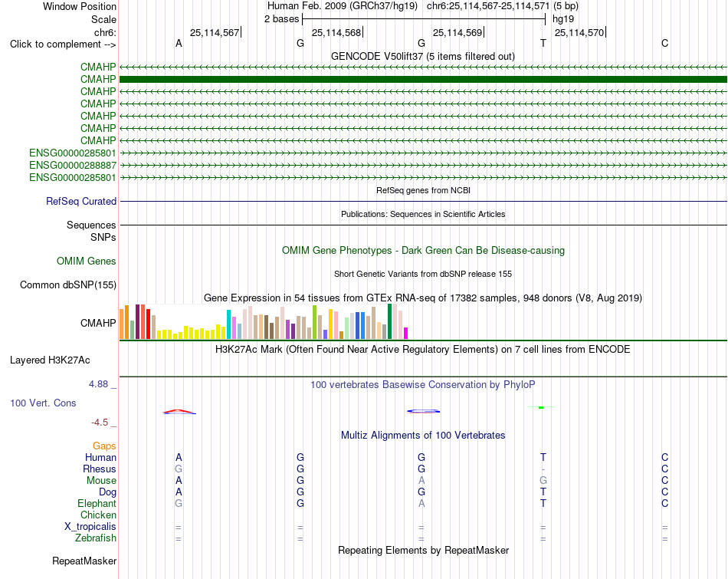Click base C in the complement row

[665, 43]
